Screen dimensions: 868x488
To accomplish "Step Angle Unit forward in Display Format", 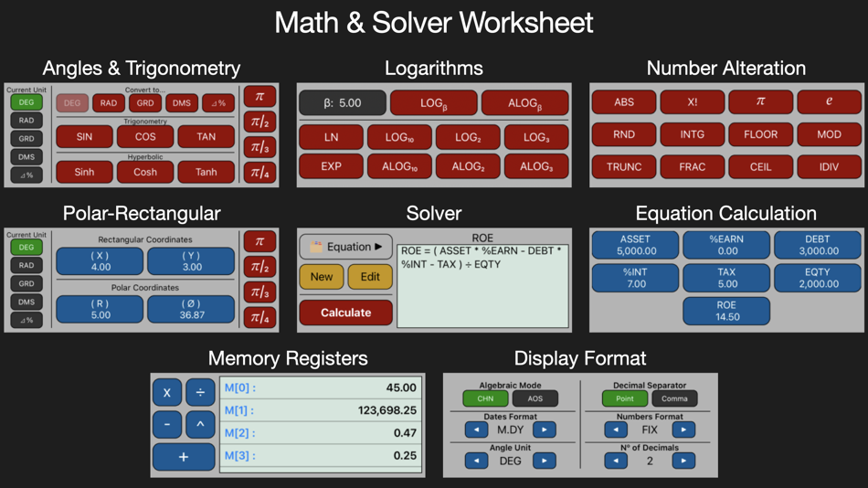I will pos(545,461).
